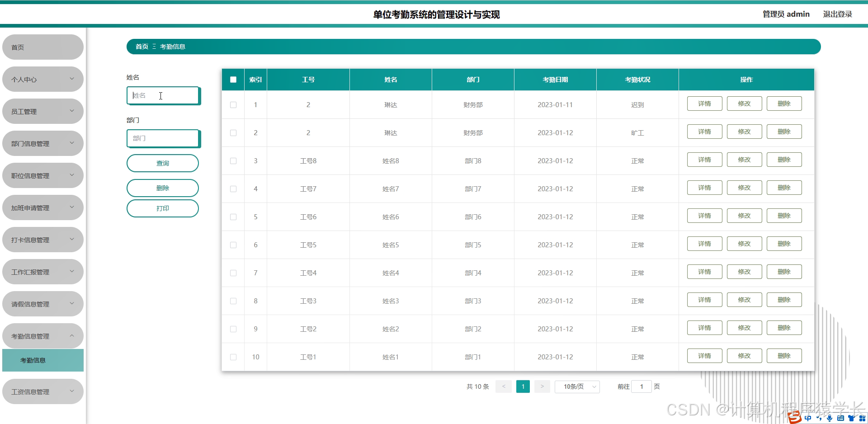Click 删除 for row 工号2
This screenshot has height=424, width=868.
coord(784,328)
